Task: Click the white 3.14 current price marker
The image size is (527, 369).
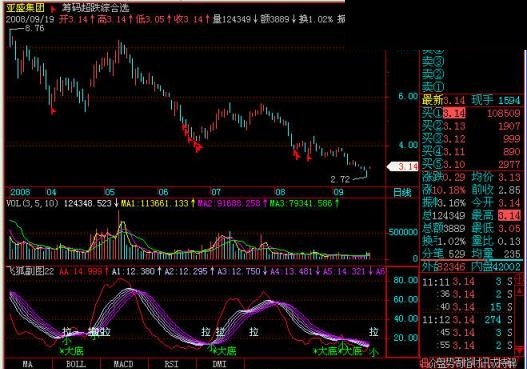Action: point(403,166)
